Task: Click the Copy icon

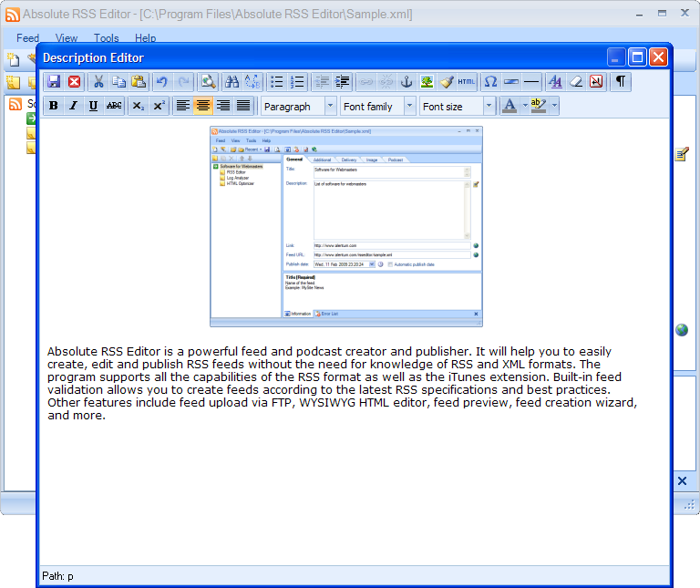Action: coord(118,82)
